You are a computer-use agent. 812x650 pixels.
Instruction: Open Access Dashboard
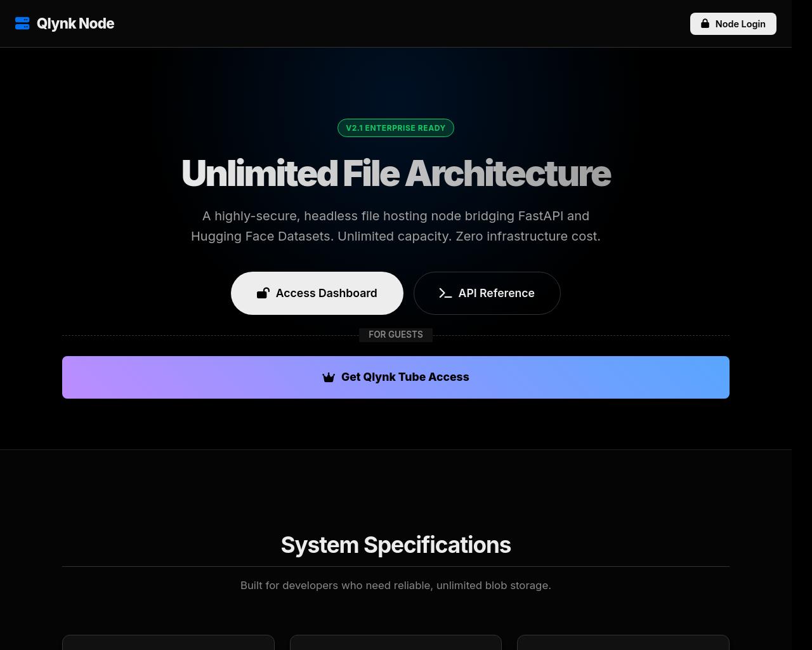click(317, 293)
